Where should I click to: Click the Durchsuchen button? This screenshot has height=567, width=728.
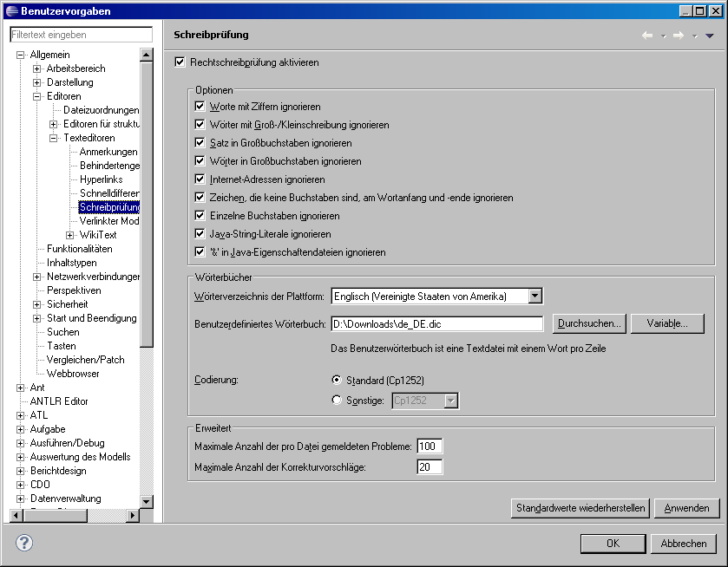pyautogui.click(x=589, y=323)
